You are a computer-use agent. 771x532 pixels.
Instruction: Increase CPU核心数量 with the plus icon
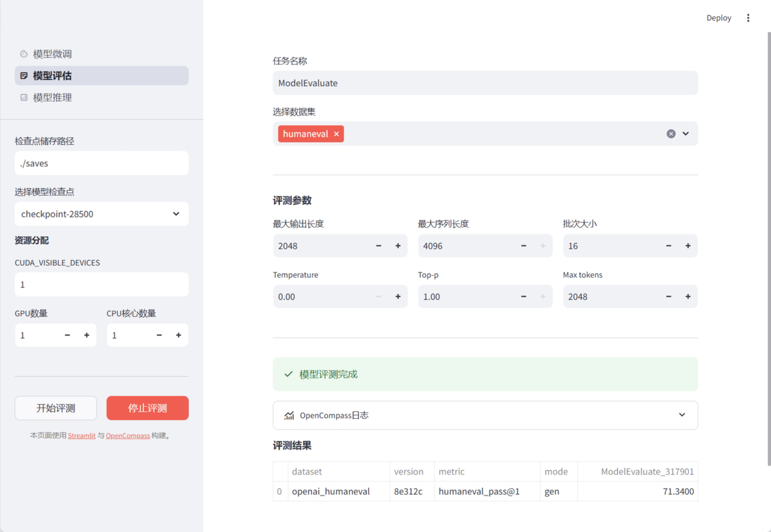[179, 335]
